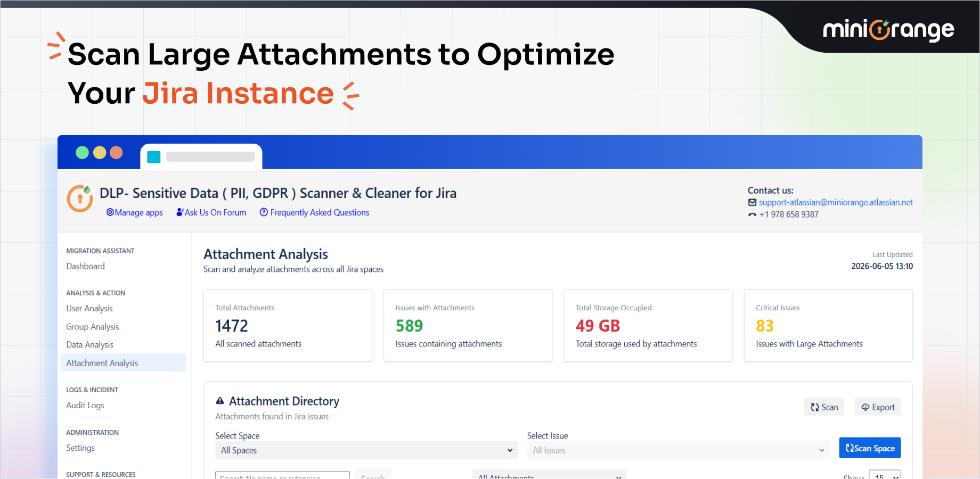Click the ANALYSIS & ACTION section label

click(96, 293)
